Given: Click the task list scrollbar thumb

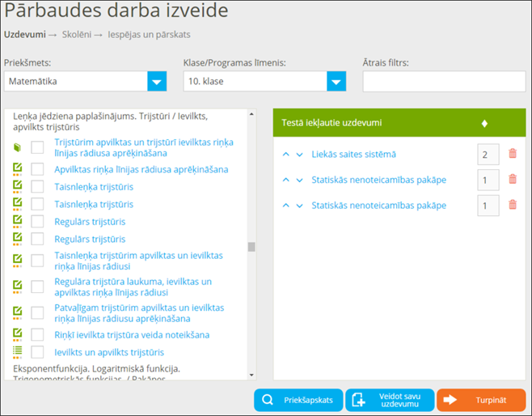Looking at the screenshot, I should tap(251, 247).
